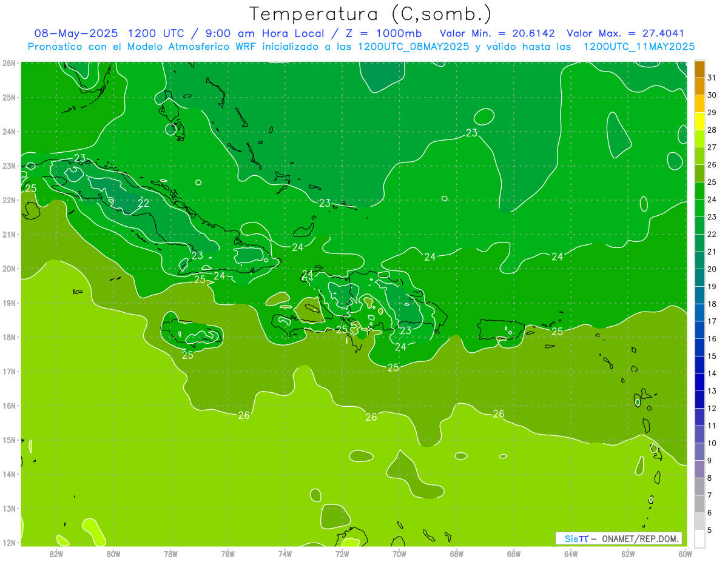This screenshot has width=728, height=562.
Task: Click the 17N latitude axis label
Action: pyautogui.click(x=9, y=371)
